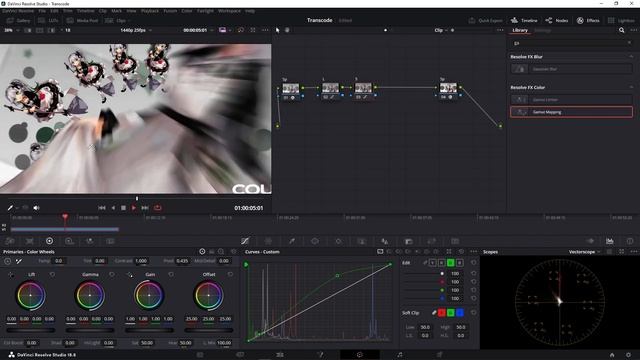The height and width of the screenshot is (360, 640).
Task: Open the Color menu
Action: tap(187, 11)
